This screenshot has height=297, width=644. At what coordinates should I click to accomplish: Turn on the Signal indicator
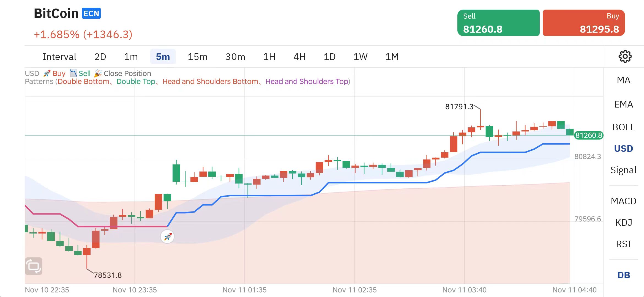click(623, 170)
